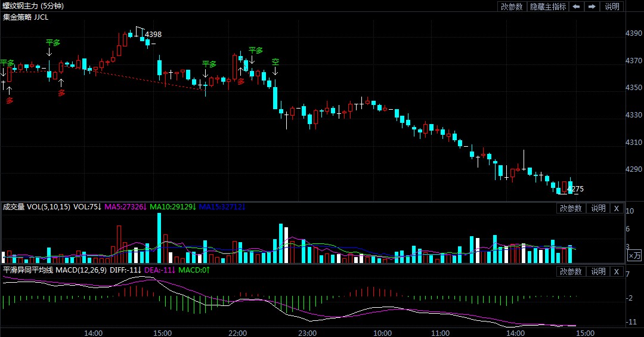Click the ×万 unit toggle icon
This screenshot has height=337, width=644.
pos(634,256)
